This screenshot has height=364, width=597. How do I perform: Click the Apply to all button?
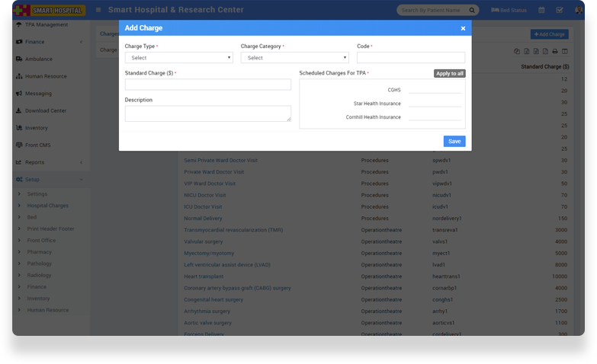click(x=449, y=73)
